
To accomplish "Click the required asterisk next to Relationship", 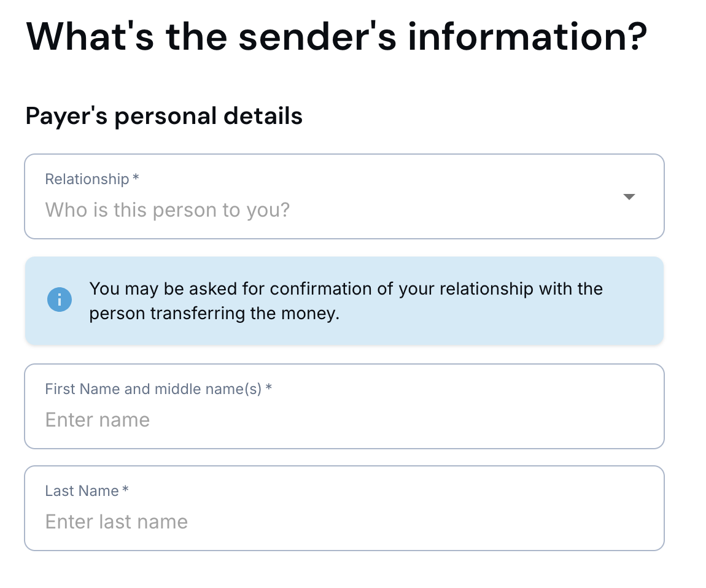I will [x=136, y=179].
